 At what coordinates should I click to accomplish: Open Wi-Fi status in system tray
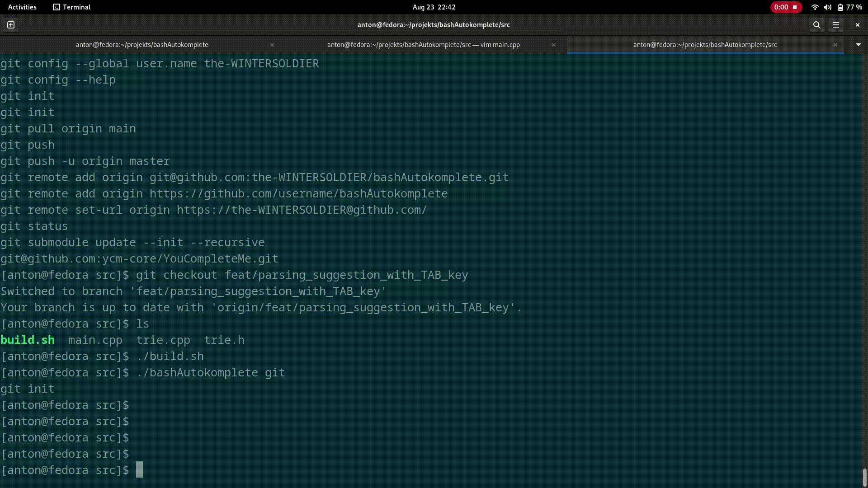pos(815,7)
